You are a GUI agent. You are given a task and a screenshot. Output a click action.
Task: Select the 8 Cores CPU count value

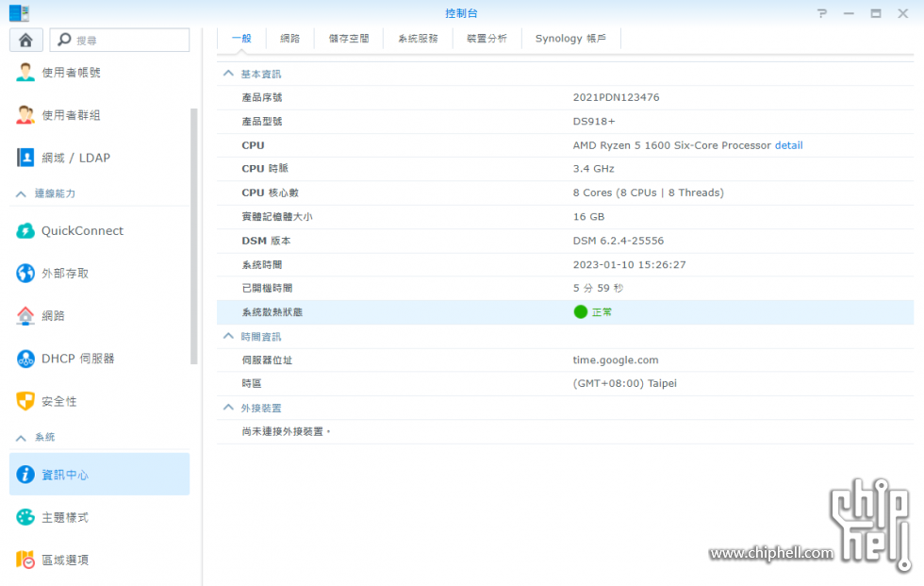coord(649,193)
